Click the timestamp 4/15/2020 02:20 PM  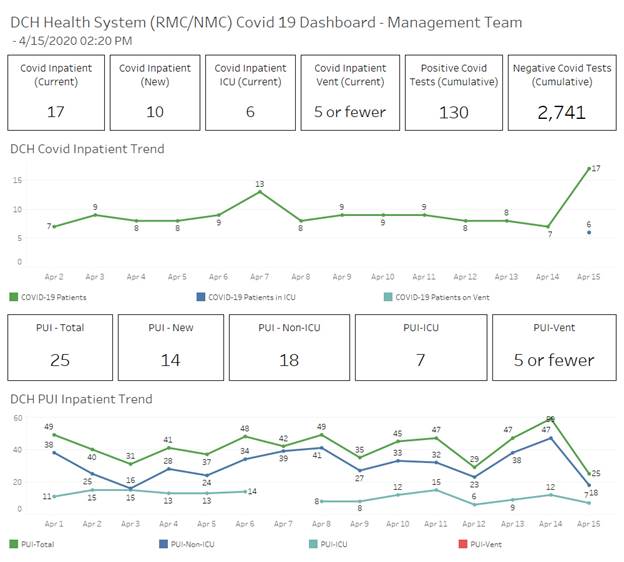(75, 41)
